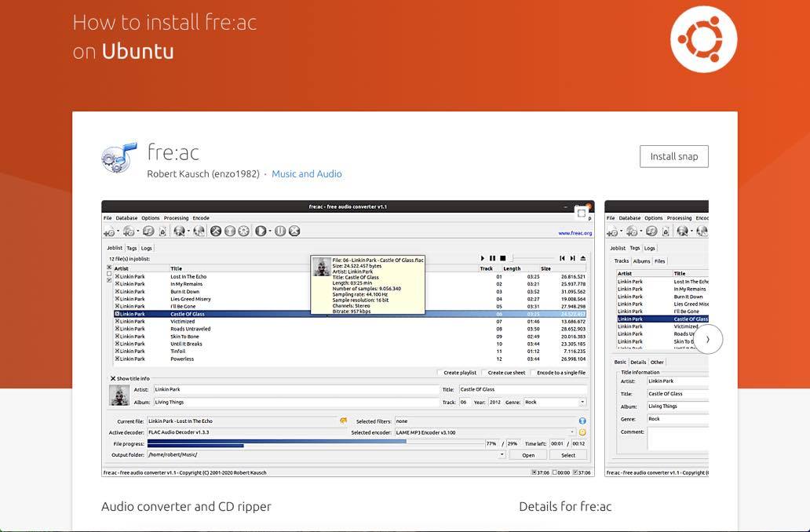This screenshot has height=532, width=810.
Task: Click the skip-to-next track icon
Action: coord(572,258)
